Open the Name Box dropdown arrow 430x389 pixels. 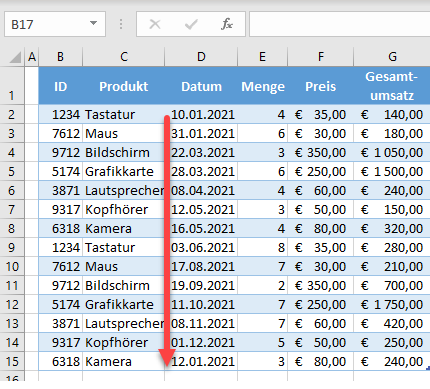[x=94, y=24]
